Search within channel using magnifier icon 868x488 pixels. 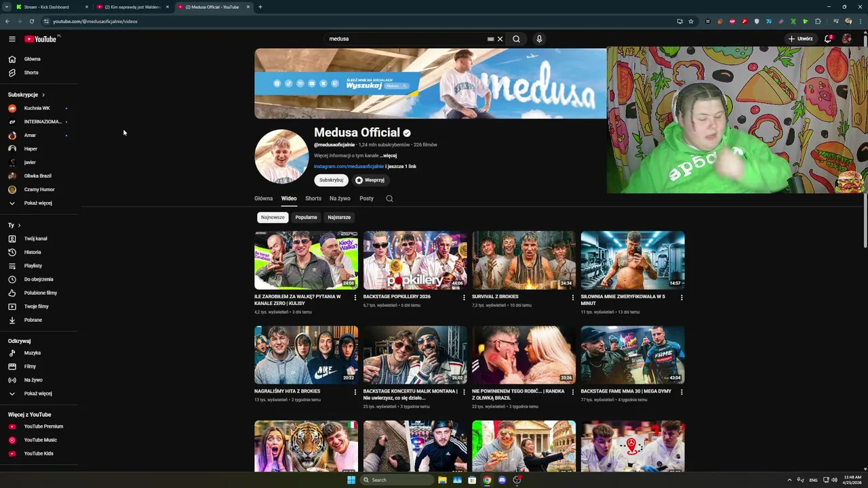[x=389, y=199]
